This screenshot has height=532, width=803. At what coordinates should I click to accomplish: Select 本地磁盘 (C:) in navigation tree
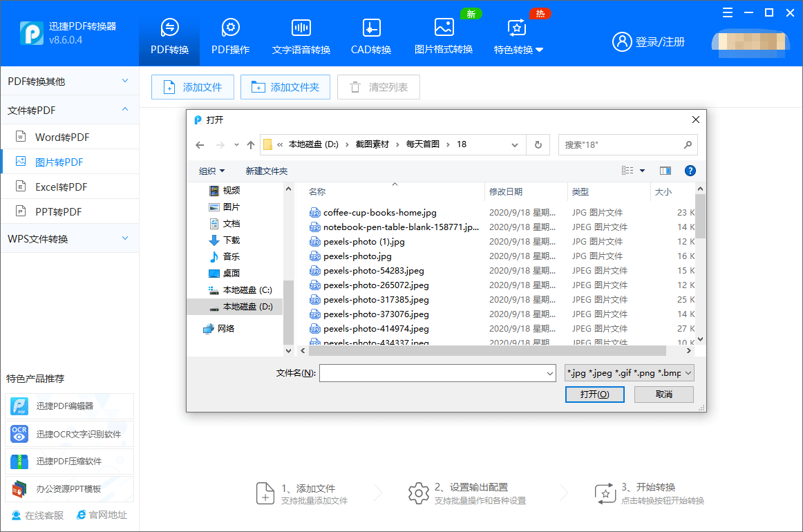click(x=247, y=290)
